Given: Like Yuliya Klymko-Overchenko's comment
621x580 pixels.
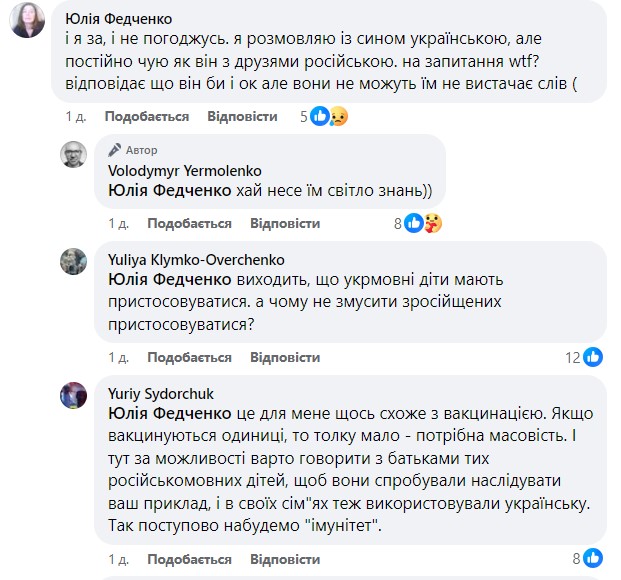Looking at the screenshot, I should (189, 357).
